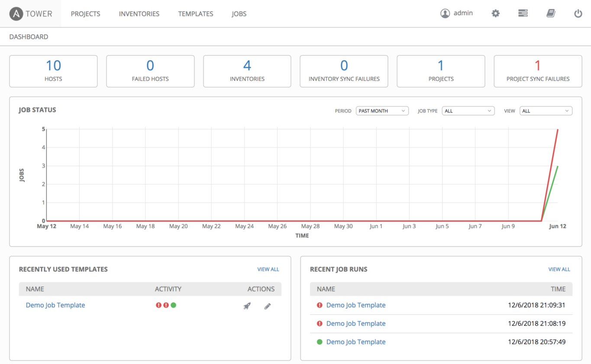Open the activity stream icon in header
The height and width of the screenshot is (364, 591).
tap(523, 13)
